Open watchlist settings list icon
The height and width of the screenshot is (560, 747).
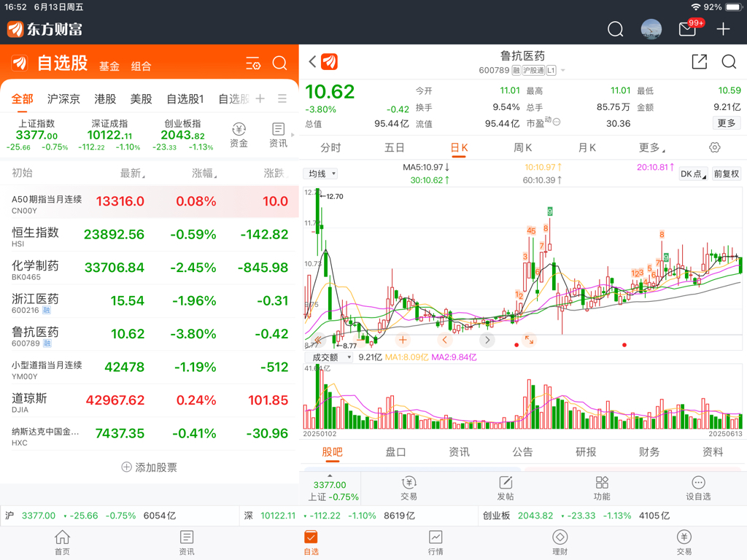(x=252, y=63)
